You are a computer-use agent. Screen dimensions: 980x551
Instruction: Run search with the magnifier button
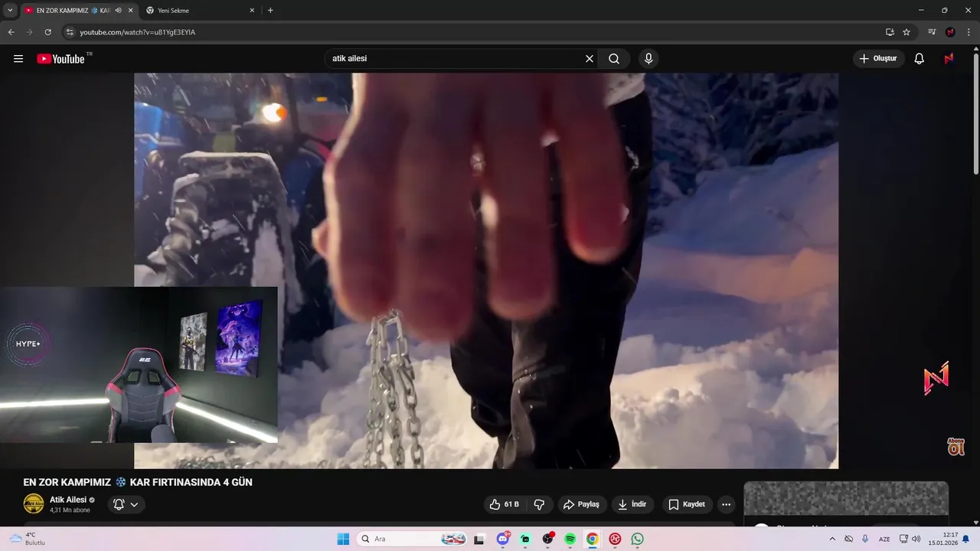[x=614, y=59]
